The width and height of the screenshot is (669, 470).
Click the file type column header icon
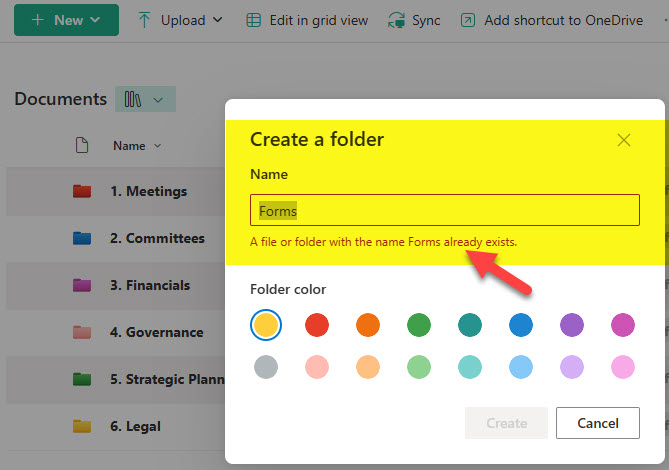click(x=82, y=145)
